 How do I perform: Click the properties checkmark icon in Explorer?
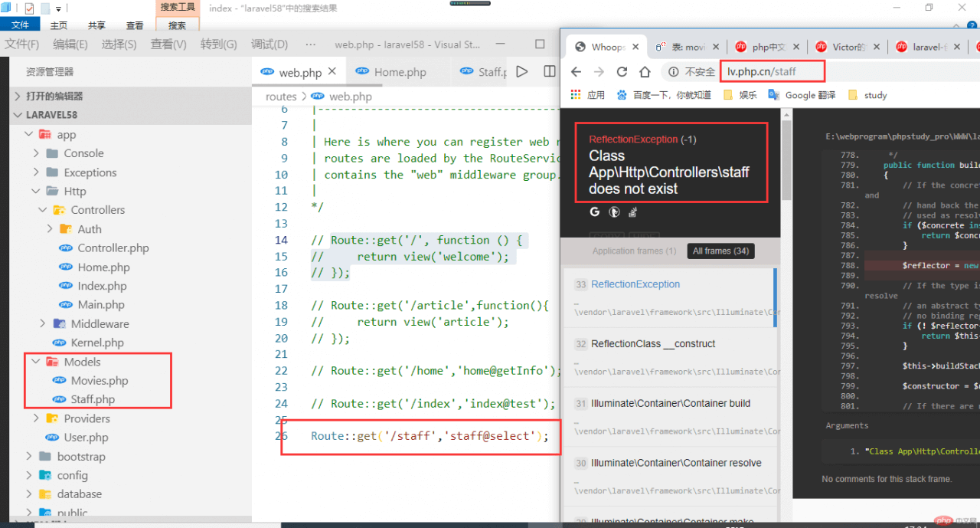pos(29,8)
